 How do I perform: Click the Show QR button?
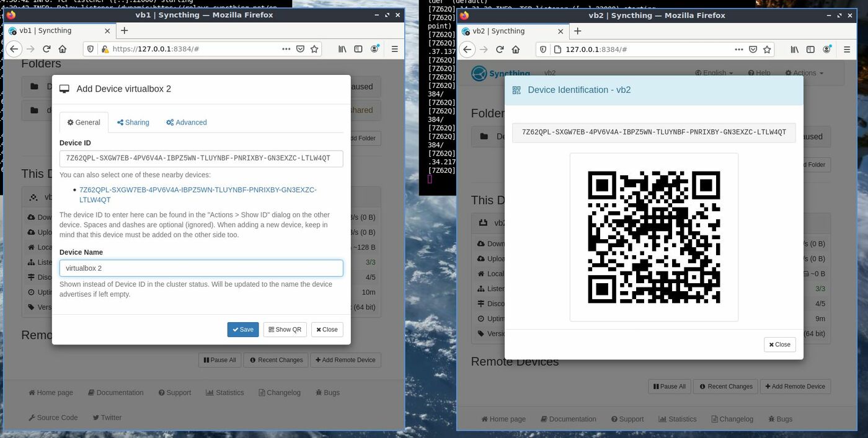[x=285, y=330]
